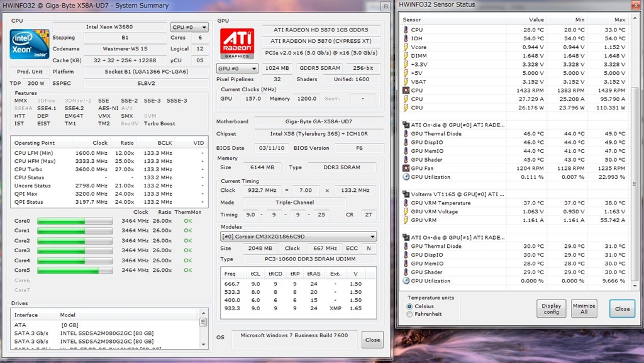Image resolution: width=644 pixels, height=363 pixels.
Task: Select Fahrenheit temperature units
Action: click(x=410, y=314)
